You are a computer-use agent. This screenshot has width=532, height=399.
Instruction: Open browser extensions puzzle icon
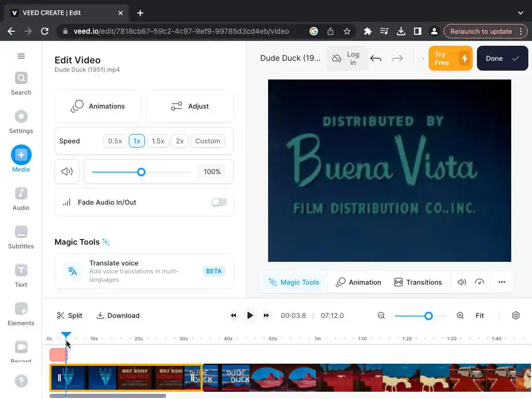click(367, 31)
